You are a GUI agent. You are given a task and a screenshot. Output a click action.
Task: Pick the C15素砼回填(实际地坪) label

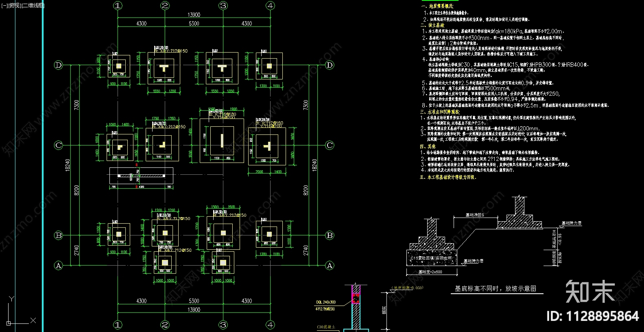(x=431, y=258)
